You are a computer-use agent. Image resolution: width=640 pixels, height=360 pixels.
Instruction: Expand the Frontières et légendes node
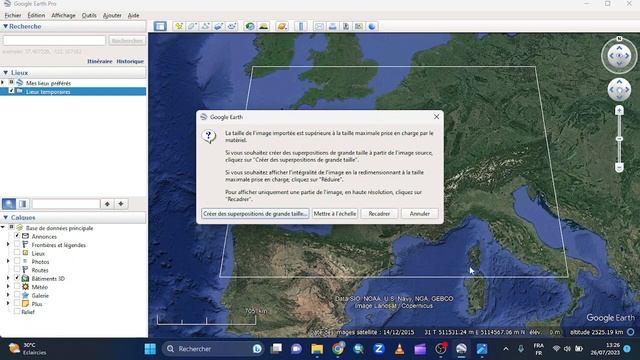point(8,244)
